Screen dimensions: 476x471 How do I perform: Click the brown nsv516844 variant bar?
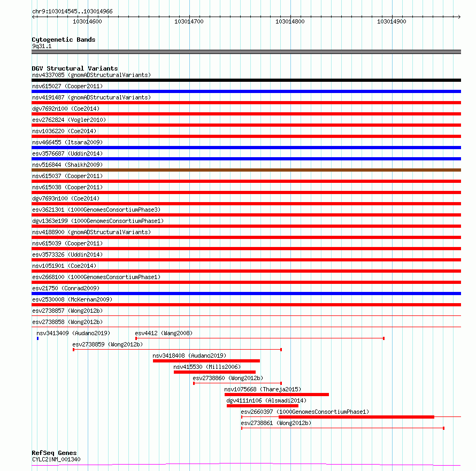click(246, 170)
